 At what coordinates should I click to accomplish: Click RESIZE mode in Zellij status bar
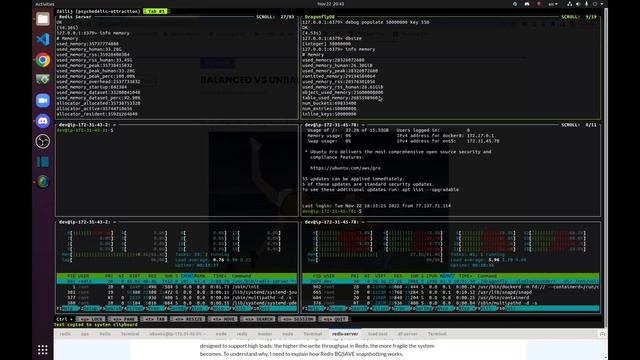(188, 319)
